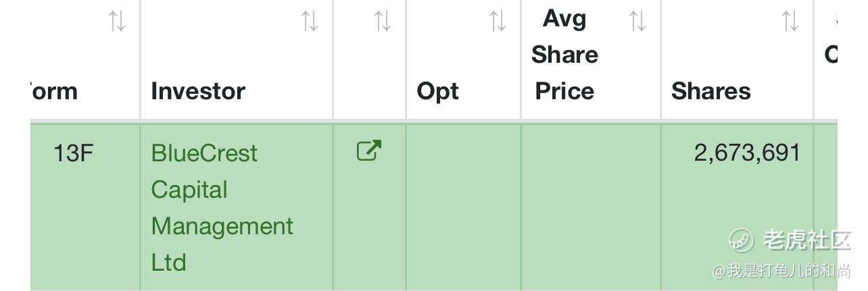Select the Opt column header text
868x291 pixels.
437,91
